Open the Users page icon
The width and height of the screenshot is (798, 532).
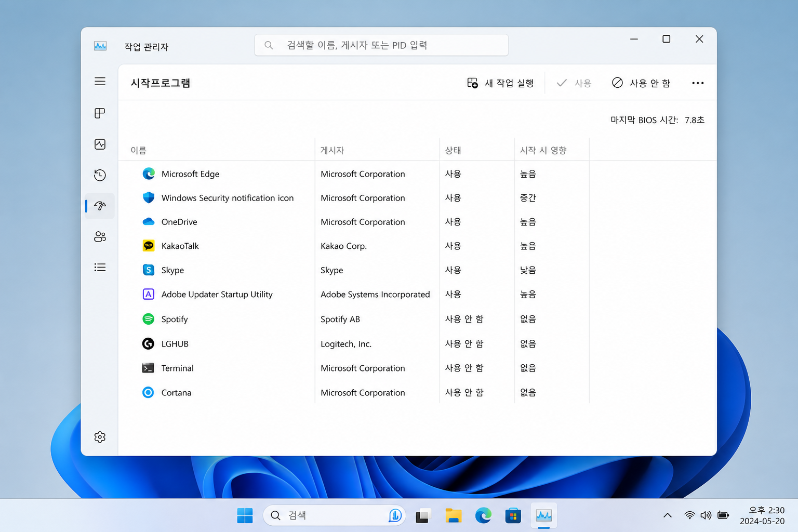[100, 237]
